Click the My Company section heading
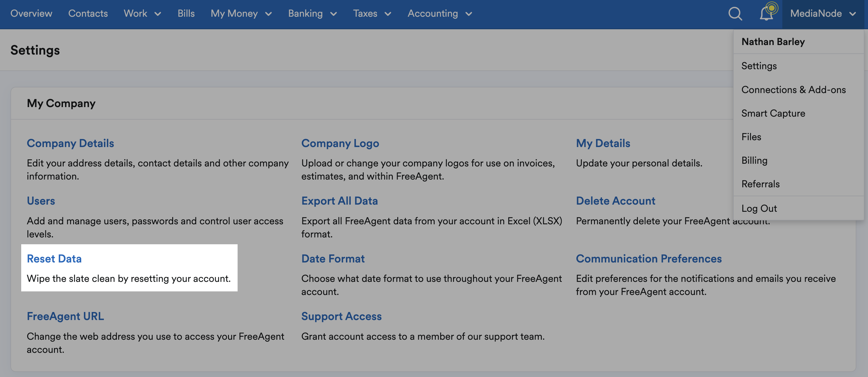This screenshot has height=377, width=868. (x=61, y=103)
